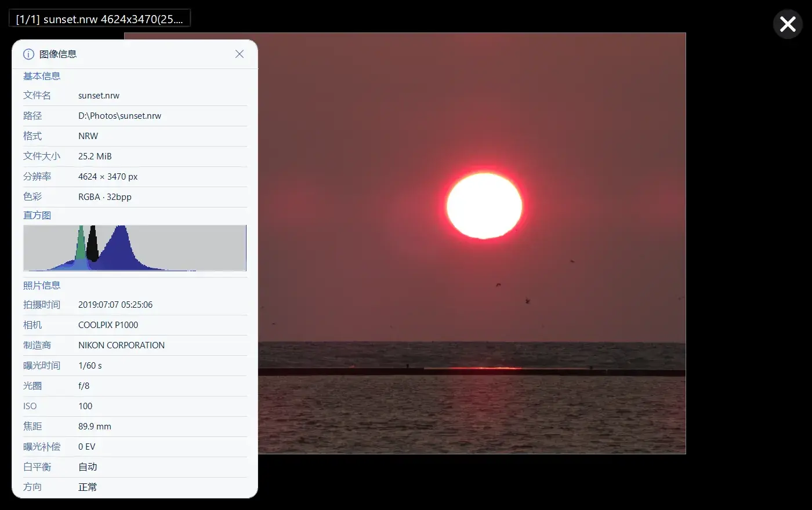Image resolution: width=812 pixels, height=510 pixels.
Task: Click the histogram graph
Action: click(135, 248)
